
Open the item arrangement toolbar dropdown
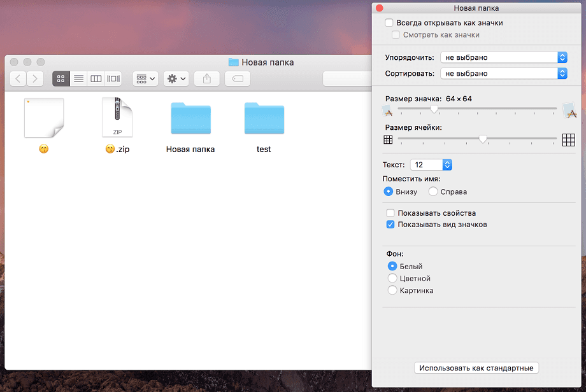pos(145,79)
